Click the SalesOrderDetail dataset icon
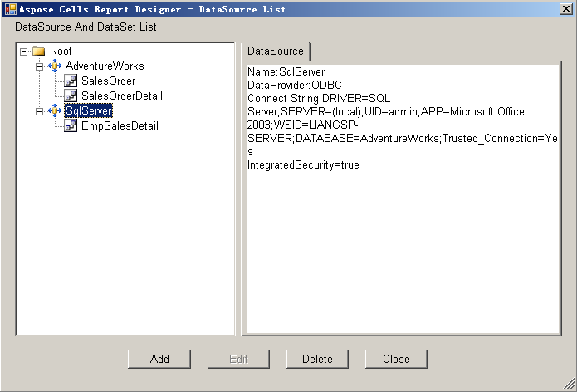 [x=71, y=96]
